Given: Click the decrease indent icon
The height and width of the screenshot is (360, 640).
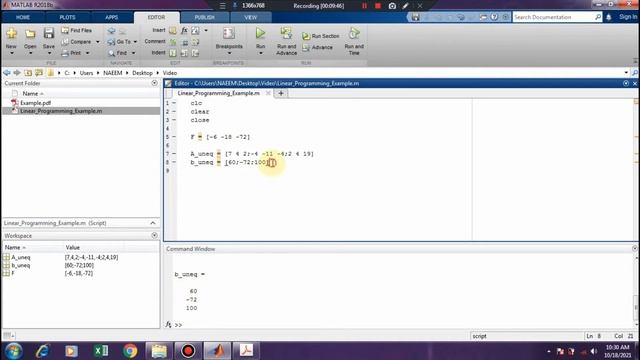Looking at the screenshot, I should click(196, 53).
